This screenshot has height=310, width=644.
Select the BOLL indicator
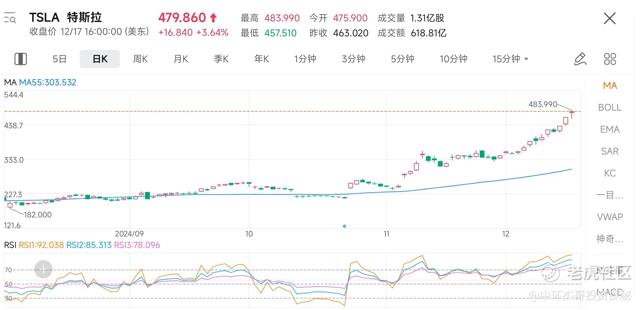coord(610,107)
